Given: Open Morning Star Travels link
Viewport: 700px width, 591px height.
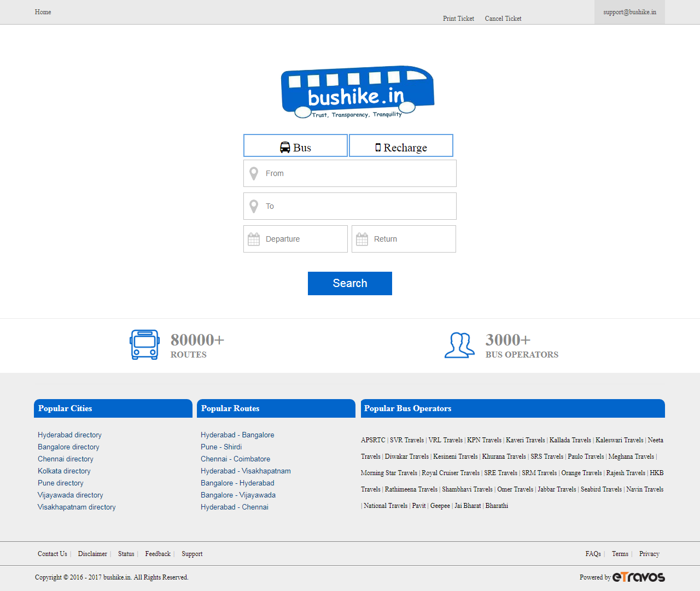Looking at the screenshot, I should pos(389,473).
